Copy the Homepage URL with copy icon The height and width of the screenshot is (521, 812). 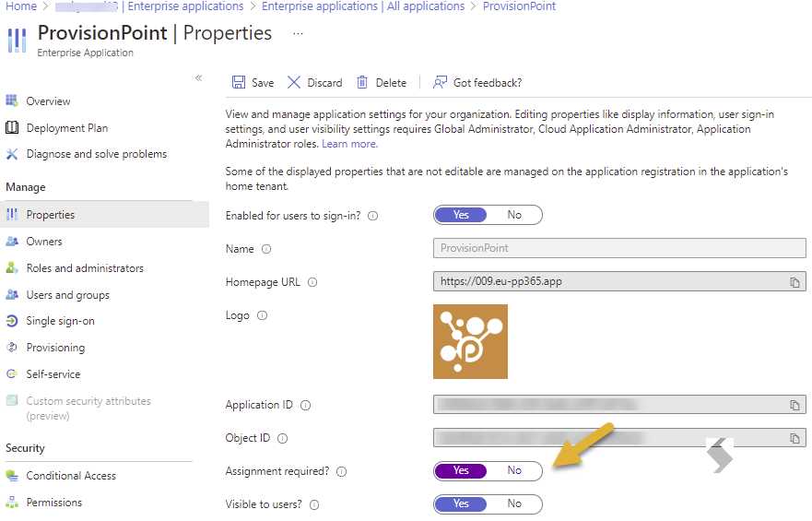794,282
